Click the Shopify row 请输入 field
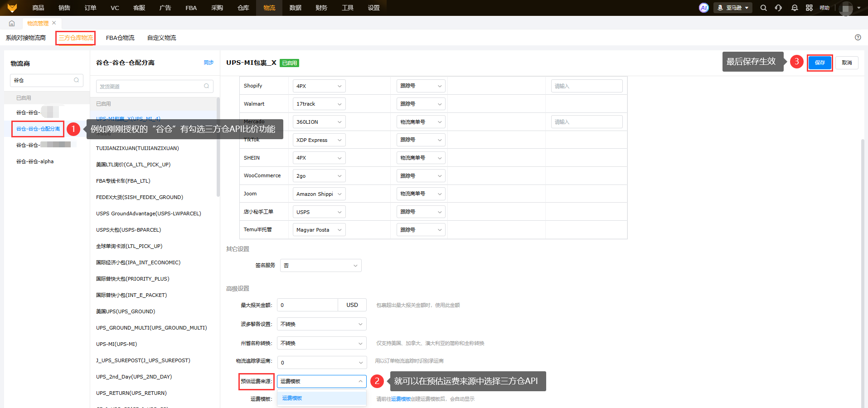The height and width of the screenshot is (408, 868). pos(587,86)
